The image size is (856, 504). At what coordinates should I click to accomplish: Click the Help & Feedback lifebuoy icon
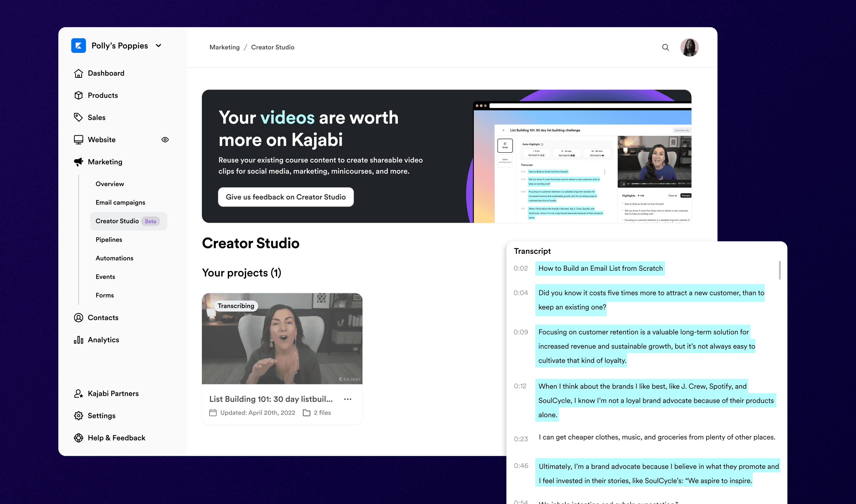[78, 438]
